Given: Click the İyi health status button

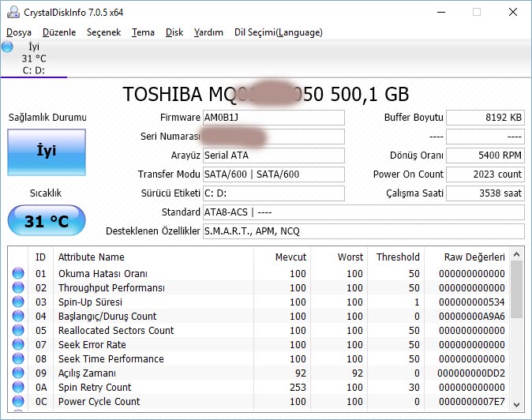Looking at the screenshot, I should 47,152.
